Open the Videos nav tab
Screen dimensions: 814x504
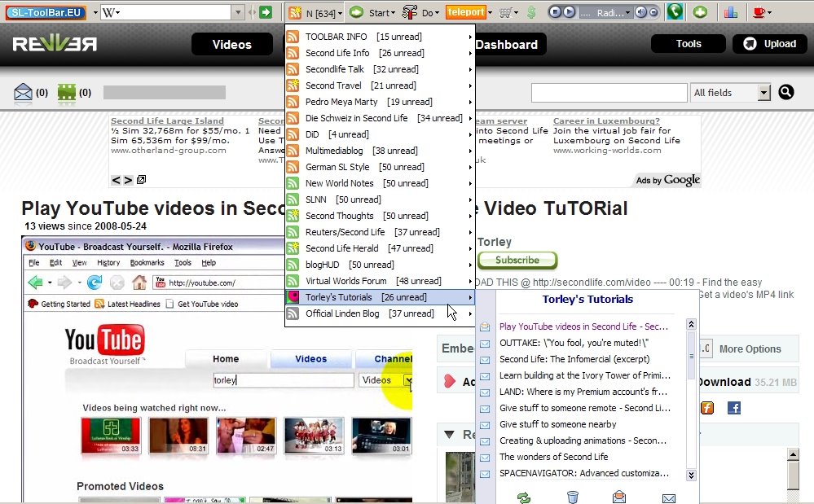pyautogui.click(x=232, y=45)
